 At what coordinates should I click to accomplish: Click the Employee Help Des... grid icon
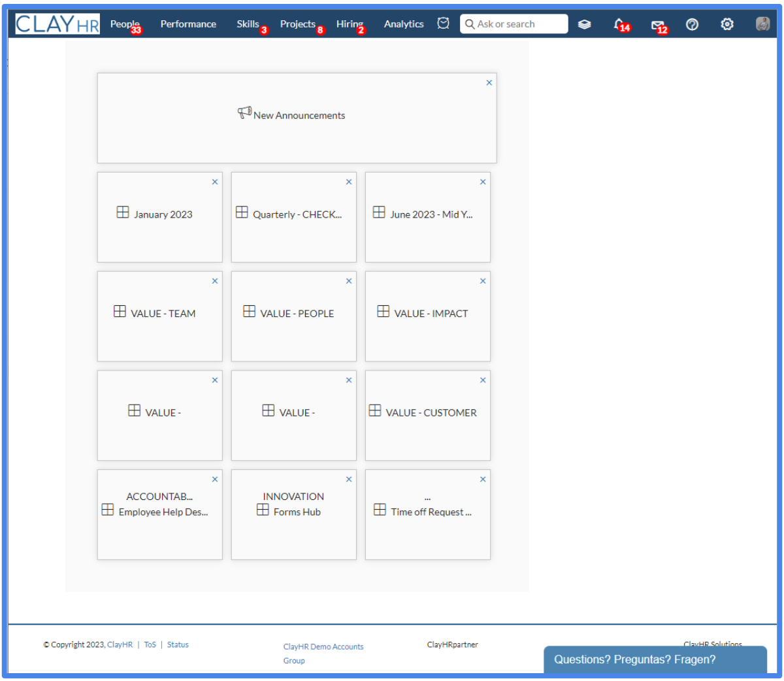pos(108,510)
